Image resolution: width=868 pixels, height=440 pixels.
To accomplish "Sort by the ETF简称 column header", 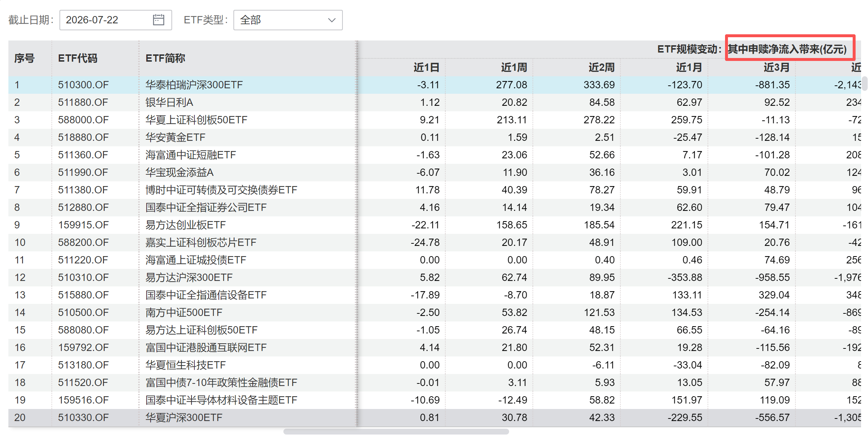I will tap(165, 58).
